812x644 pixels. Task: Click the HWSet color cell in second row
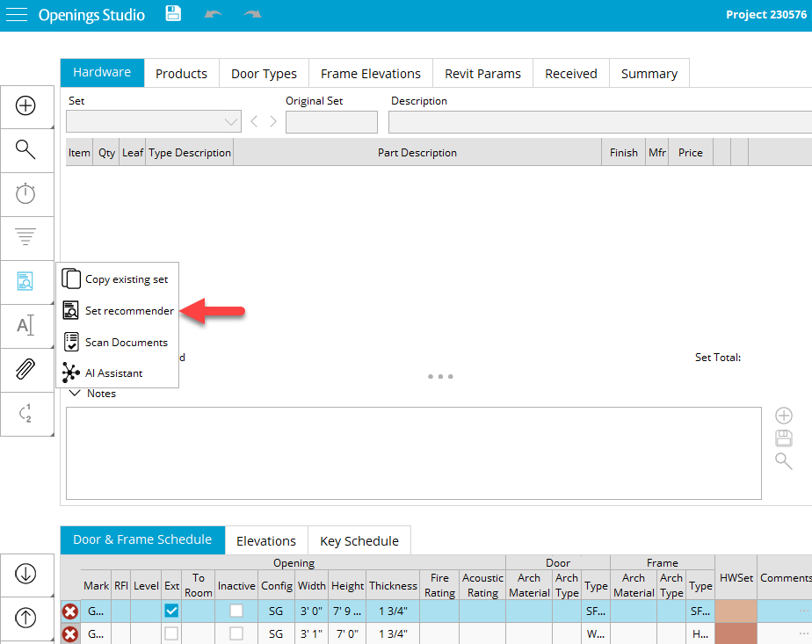tap(736, 633)
